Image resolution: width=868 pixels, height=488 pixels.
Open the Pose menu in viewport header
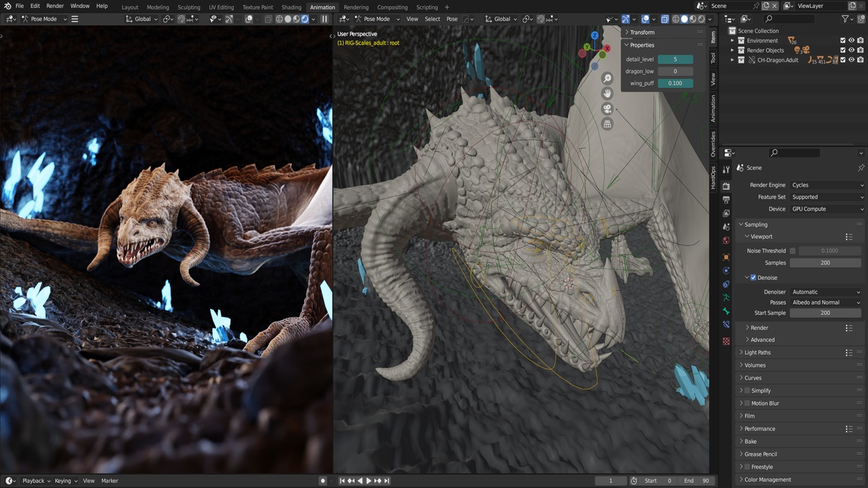pos(452,19)
